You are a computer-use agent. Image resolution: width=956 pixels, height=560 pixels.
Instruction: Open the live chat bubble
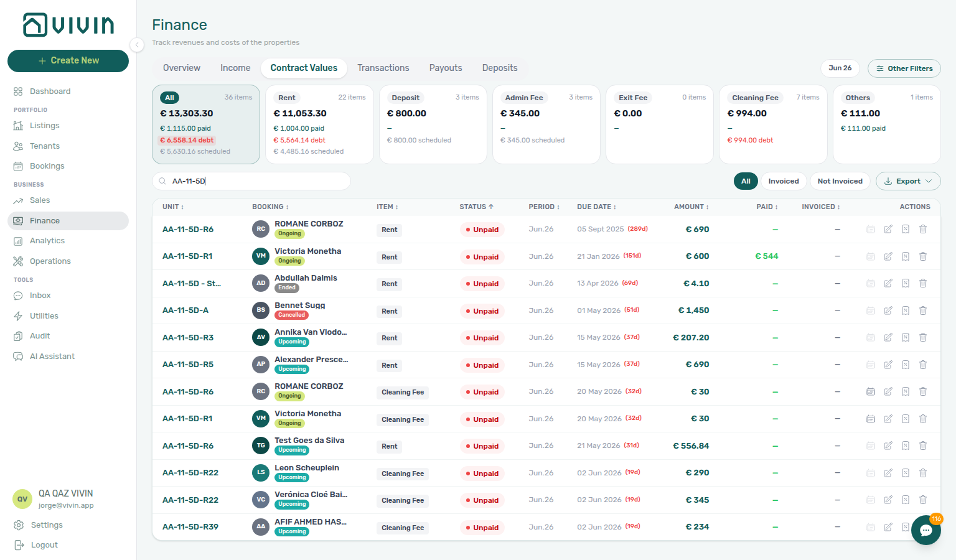[x=926, y=530]
